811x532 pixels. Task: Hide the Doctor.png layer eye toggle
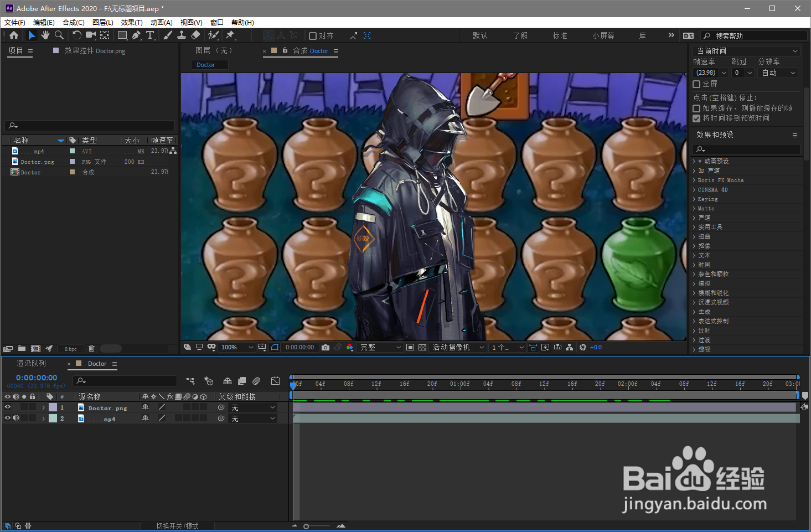8,407
